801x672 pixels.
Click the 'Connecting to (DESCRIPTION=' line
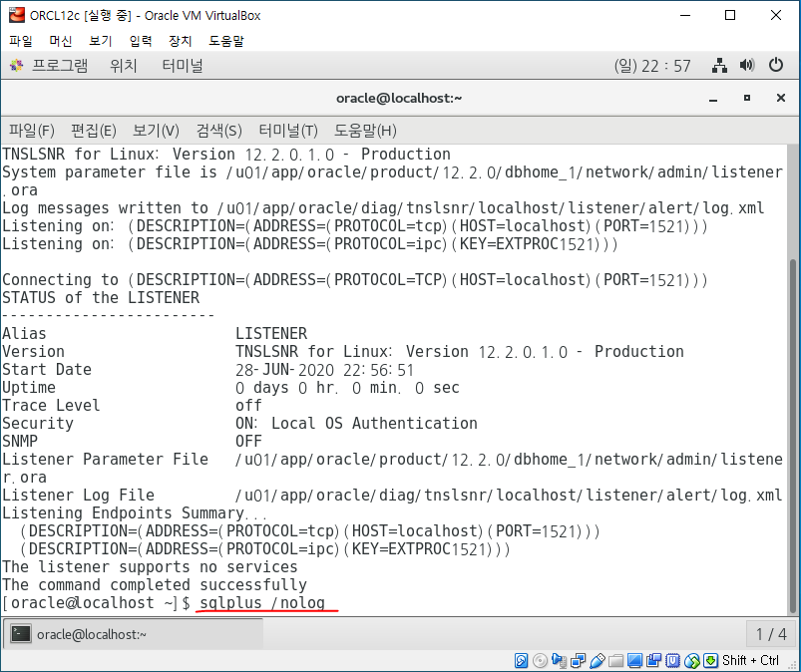click(x=355, y=280)
